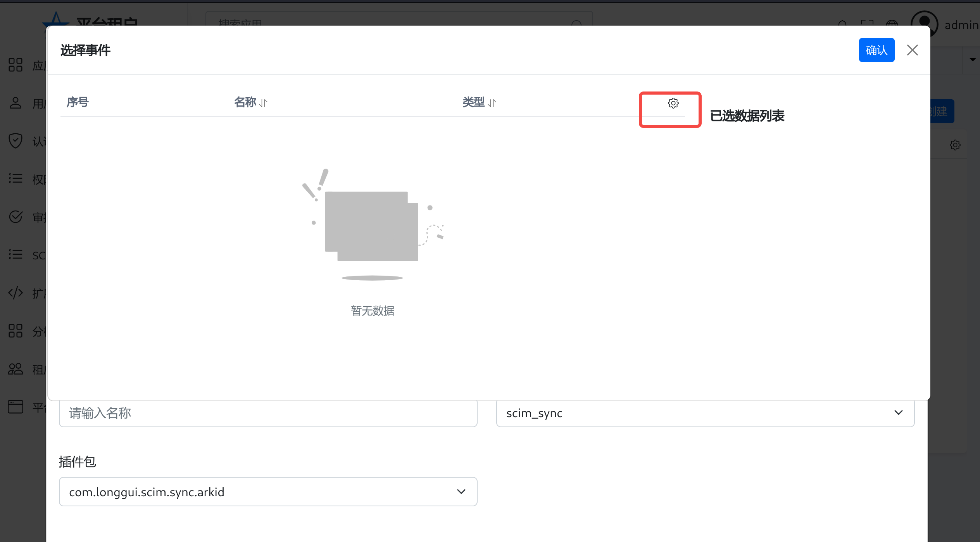
Task: Click the highlighted gear icon above 已选数据列表
Action: [673, 103]
